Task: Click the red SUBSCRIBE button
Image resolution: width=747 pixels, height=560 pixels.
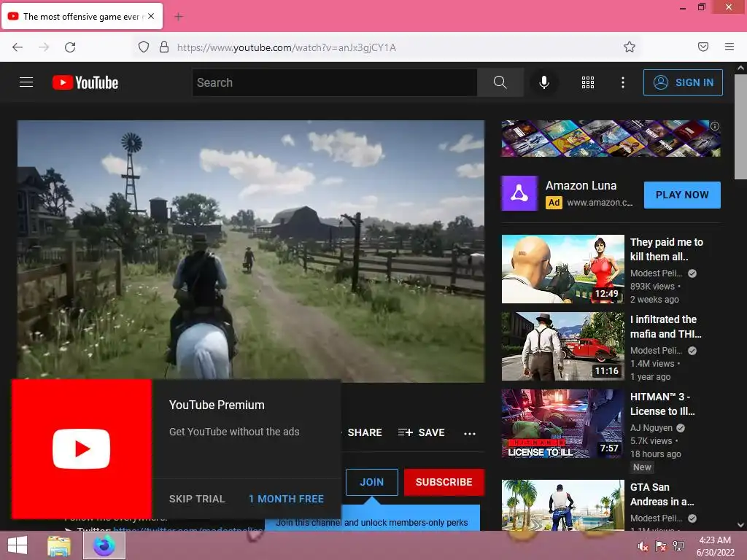Action: coord(444,482)
